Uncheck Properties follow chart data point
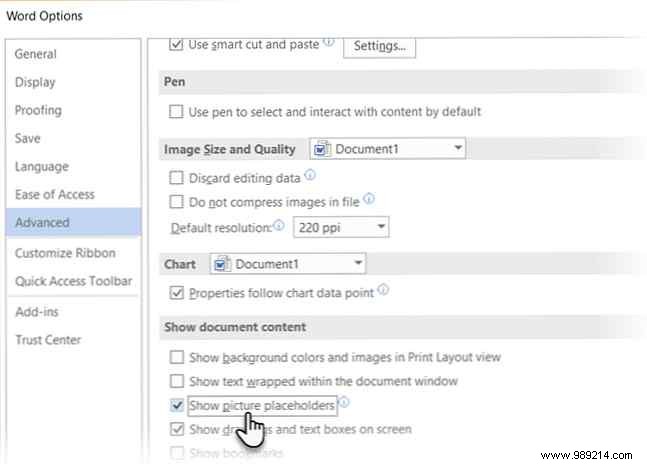 pos(177,293)
